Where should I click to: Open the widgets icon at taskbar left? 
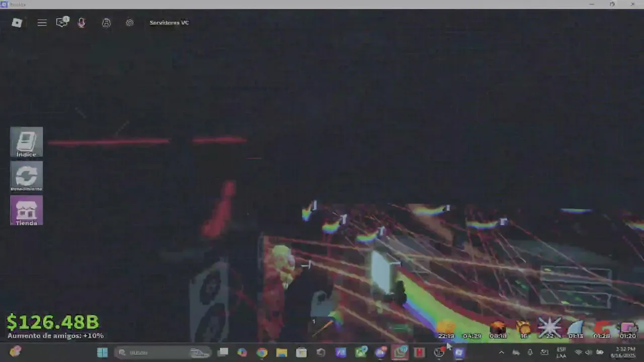tap(15, 352)
